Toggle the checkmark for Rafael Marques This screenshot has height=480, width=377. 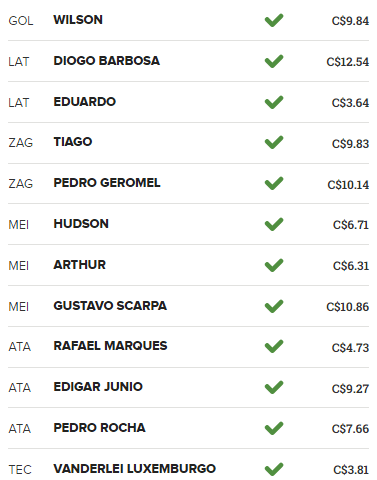click(274, 346)
